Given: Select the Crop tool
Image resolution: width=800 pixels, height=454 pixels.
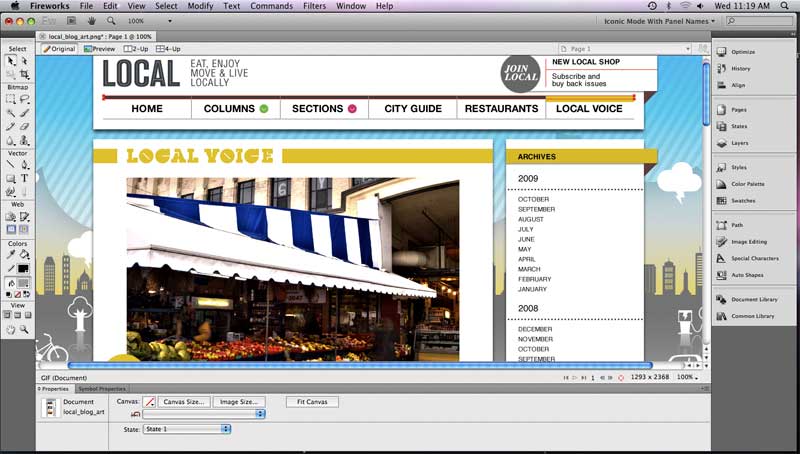Looking at the screenshot, I should [25, 74].
